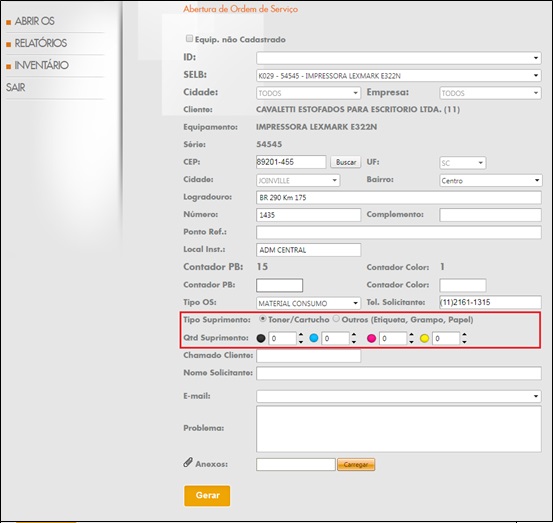Viewport: 553px width, 523px height.
Task: Decrease cyan toner quantity with down arrow
Action: pos(354,341)
